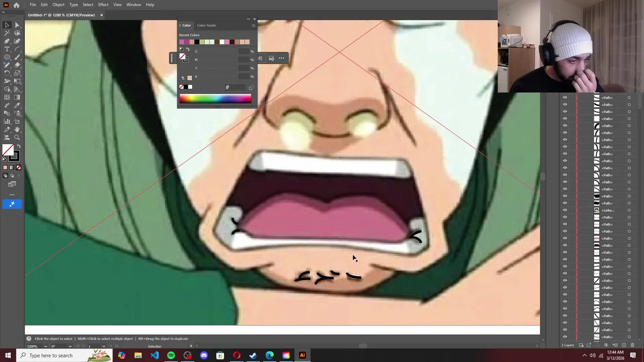Click the Illustrator Home icon

[16, 5]
